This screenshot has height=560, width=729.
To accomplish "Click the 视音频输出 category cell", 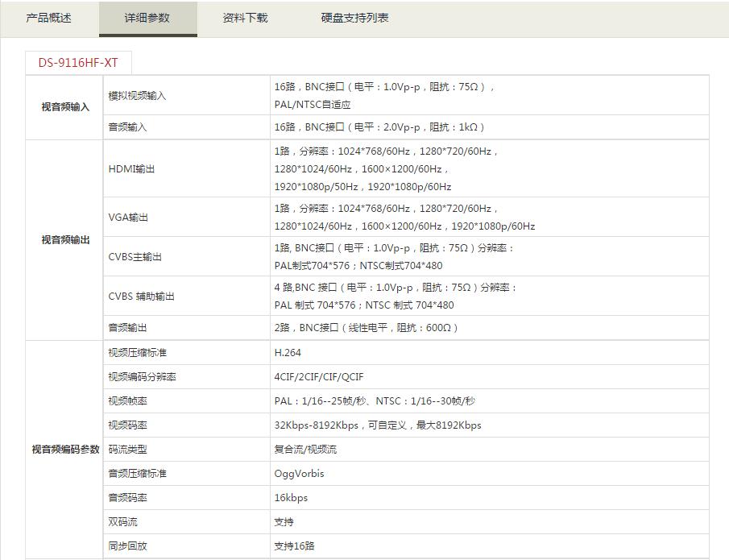I will [x=65, y=240].
